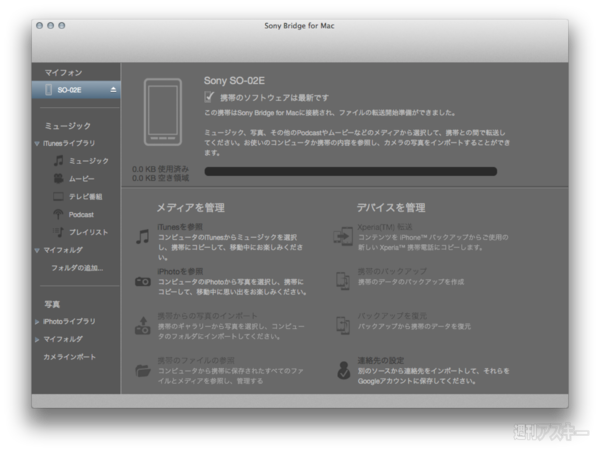This screenshot has height=452, width=600.
Task: Click the デバイスを管理 heading
Action: (391, 208)
